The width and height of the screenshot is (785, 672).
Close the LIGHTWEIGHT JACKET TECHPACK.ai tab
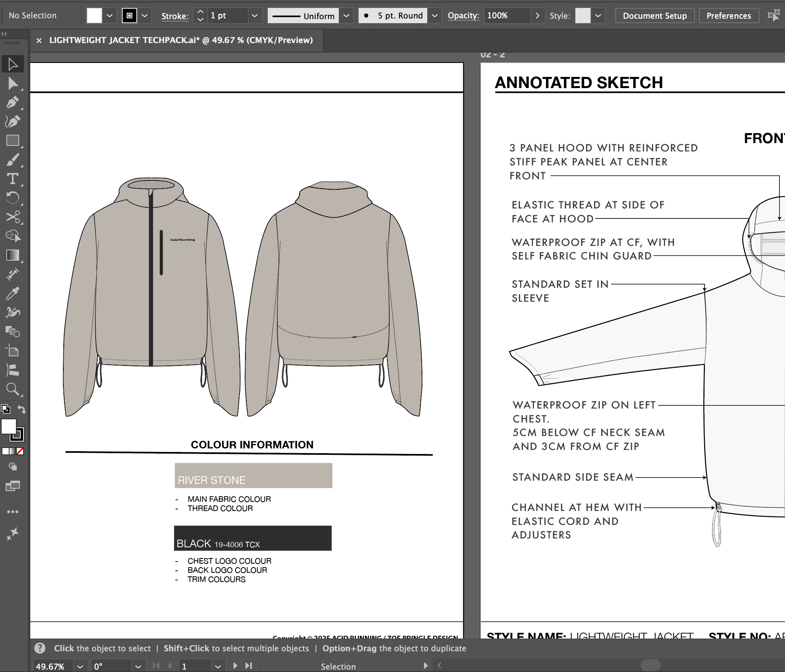39,40
